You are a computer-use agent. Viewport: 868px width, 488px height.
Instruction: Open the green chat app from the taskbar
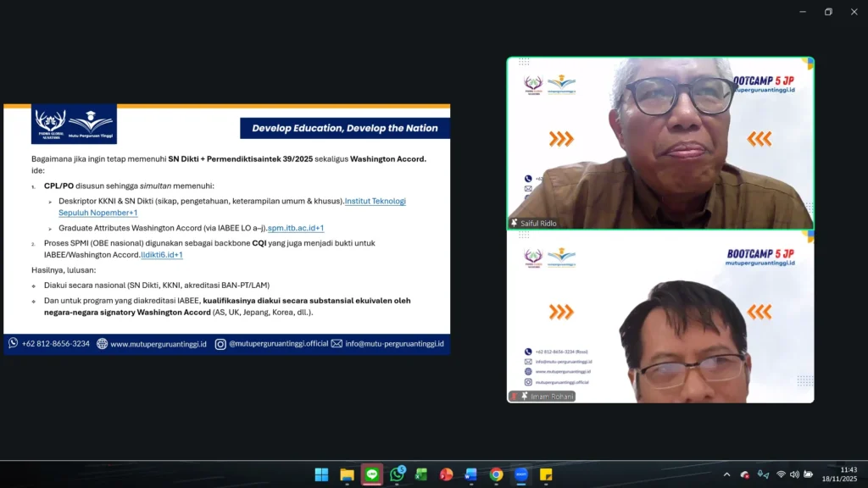[x=371, y=474]
